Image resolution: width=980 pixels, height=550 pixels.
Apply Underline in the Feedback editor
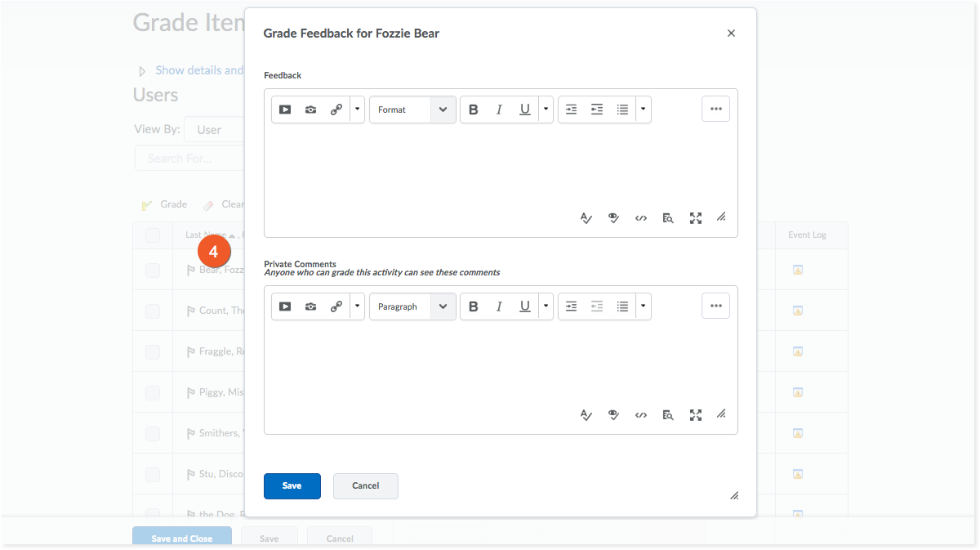[525, 110]
